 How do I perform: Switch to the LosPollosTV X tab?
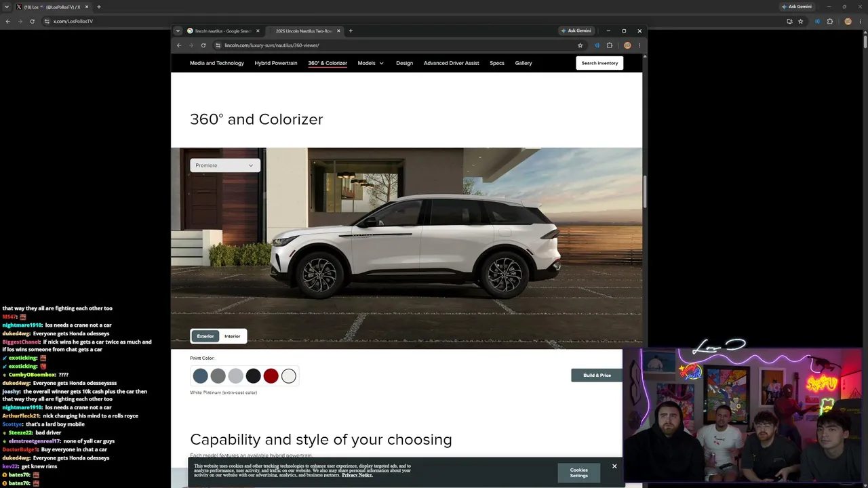click(52, 7)
